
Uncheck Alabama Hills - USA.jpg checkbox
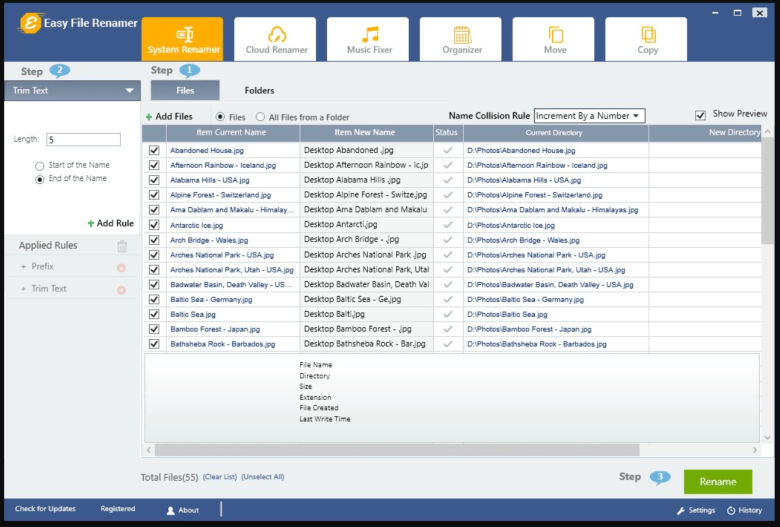tap(154, 180)
